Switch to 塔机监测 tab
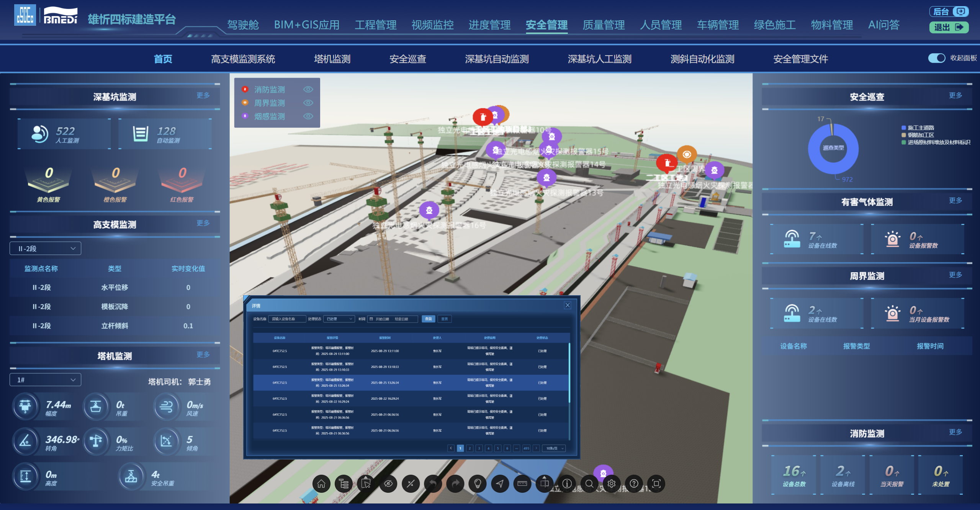This screenshot has width=980, height=510. 332,59
